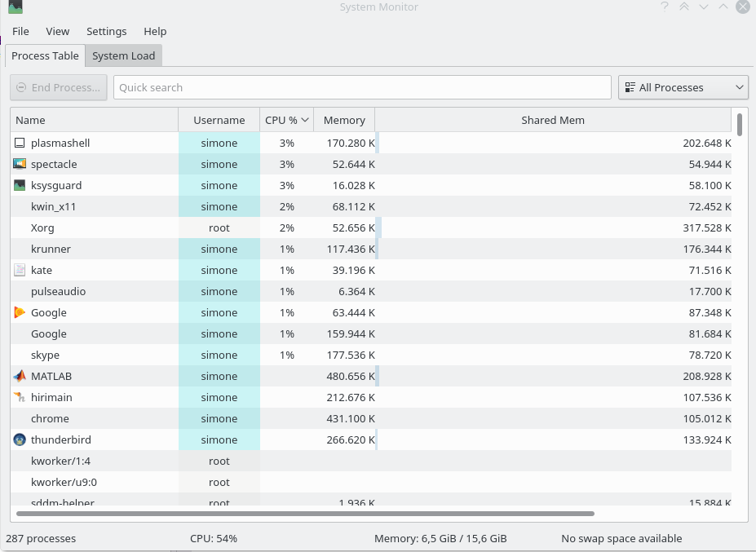
Task: Click the thunderbird mail icon
Action: coord(20,439)
